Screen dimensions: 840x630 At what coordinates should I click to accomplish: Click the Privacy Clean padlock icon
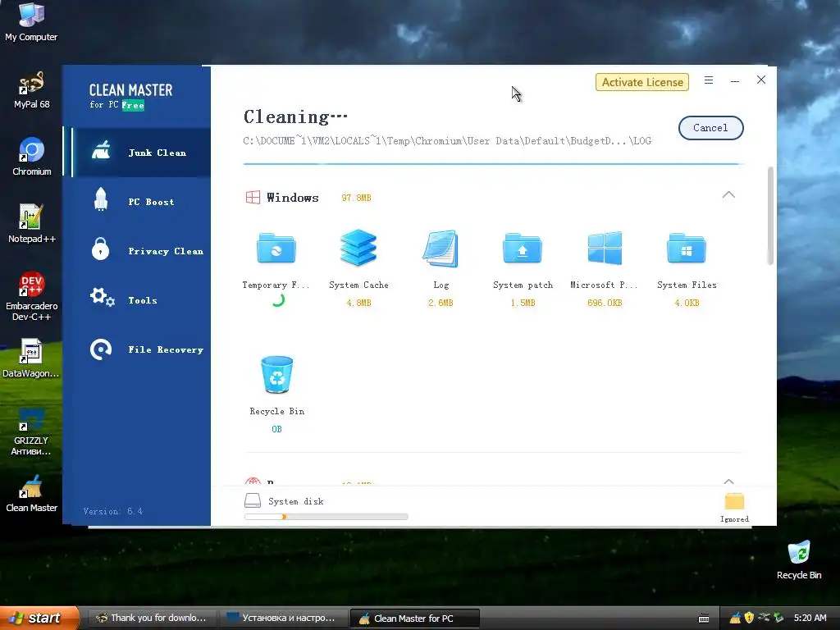[100, 249]
